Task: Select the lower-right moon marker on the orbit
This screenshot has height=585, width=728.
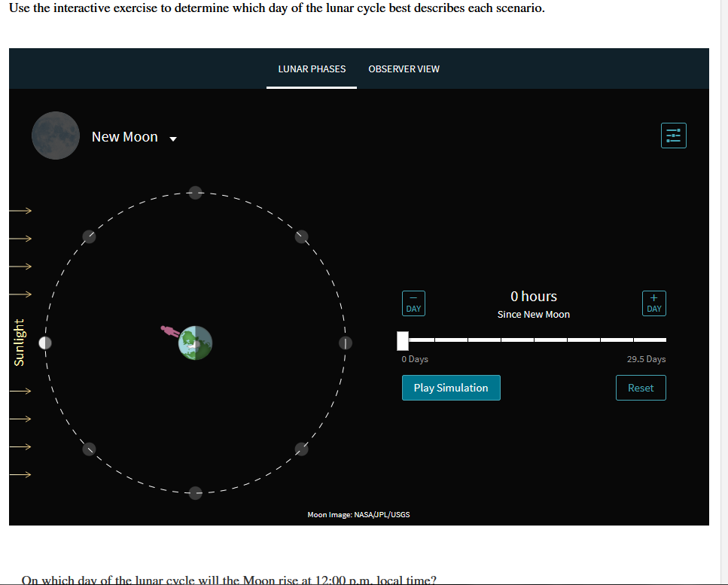Action: point(301,449)
